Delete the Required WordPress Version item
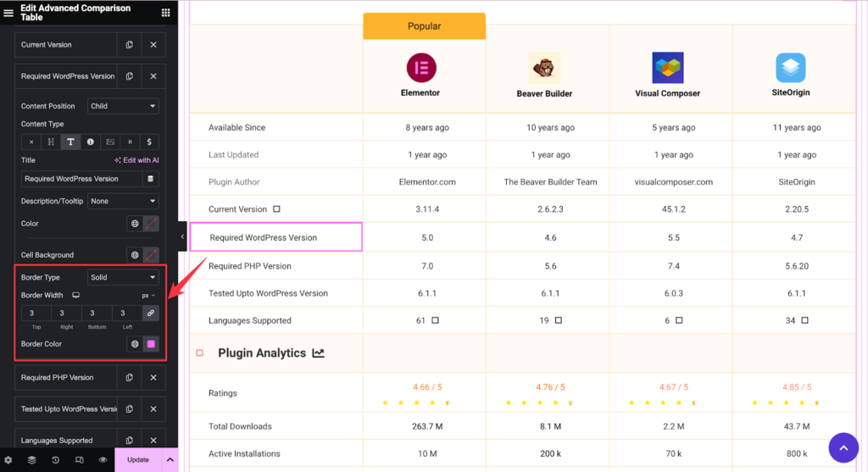 pyautogui.click(x=153, y=76)
